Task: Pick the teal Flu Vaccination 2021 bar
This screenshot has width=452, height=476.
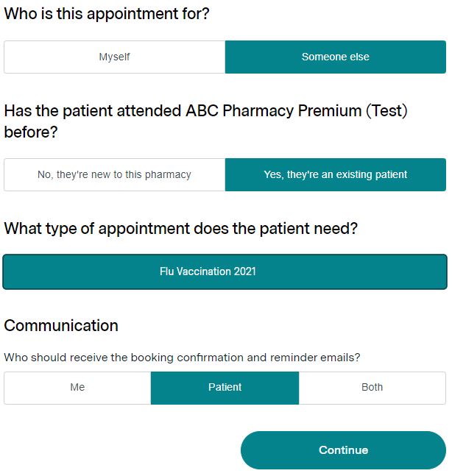Action: [x=225, y=271]
